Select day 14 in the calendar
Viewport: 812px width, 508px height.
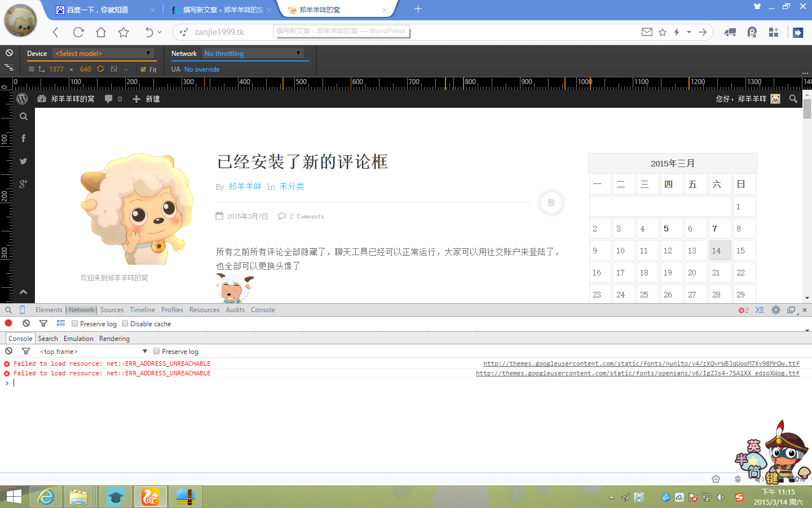[720, 251]
